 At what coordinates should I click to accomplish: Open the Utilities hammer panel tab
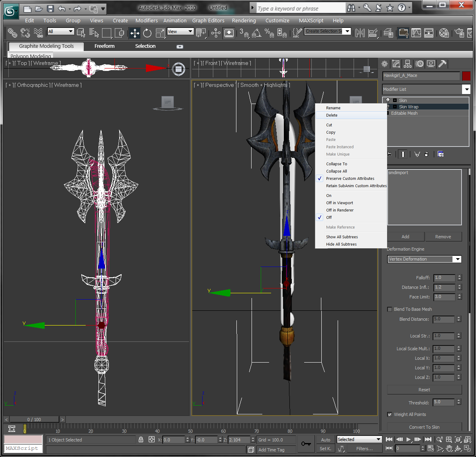point(442,64)
